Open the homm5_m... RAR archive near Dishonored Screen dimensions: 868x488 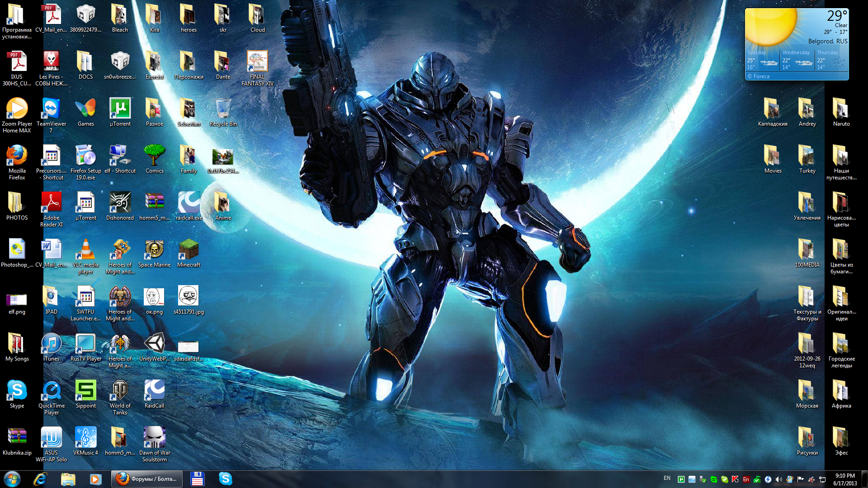coord(154,202)
